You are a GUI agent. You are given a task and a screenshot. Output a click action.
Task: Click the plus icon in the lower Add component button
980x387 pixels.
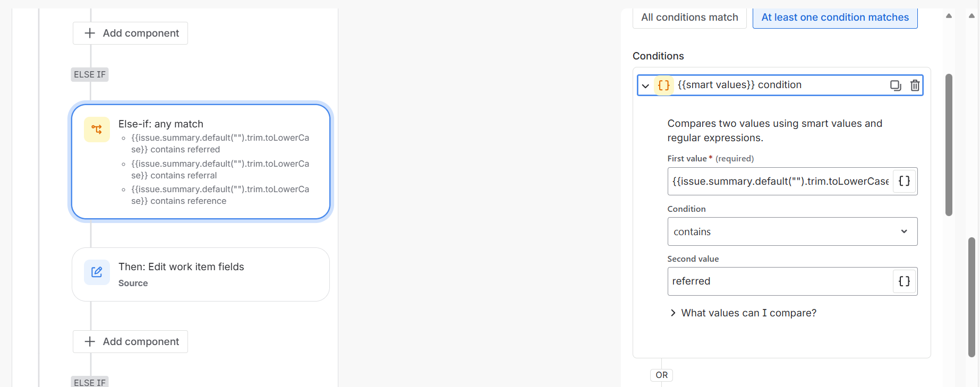90,341
